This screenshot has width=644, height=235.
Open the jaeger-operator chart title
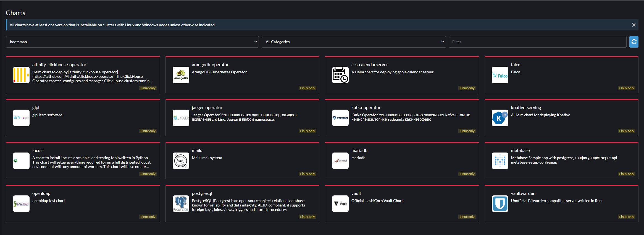pos(207,108)
